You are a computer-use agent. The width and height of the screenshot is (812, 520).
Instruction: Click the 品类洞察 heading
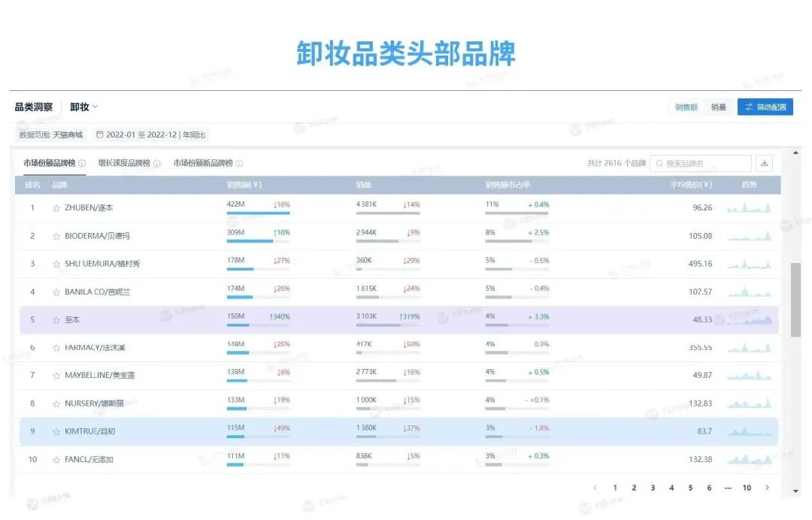[34, 107]
